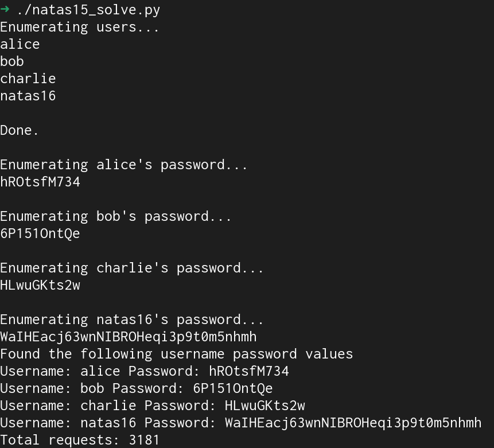Click the 'Done.' output line
Screen dimensions: 494x448
pos(19,130)
